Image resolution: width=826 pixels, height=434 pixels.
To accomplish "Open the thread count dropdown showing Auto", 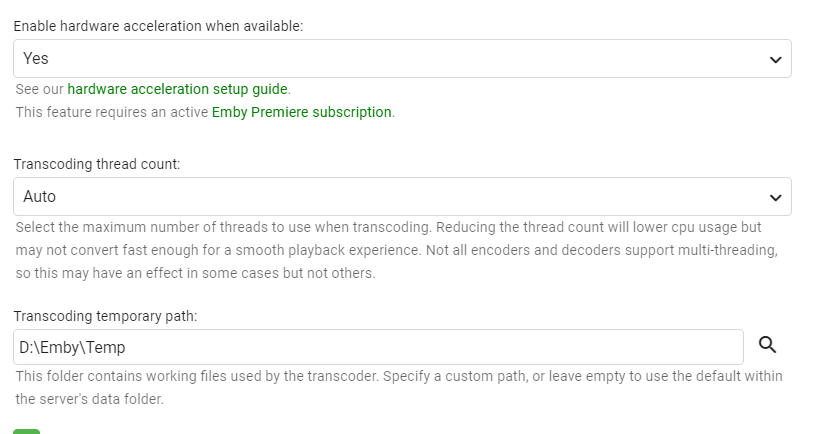I will point(402,197).
